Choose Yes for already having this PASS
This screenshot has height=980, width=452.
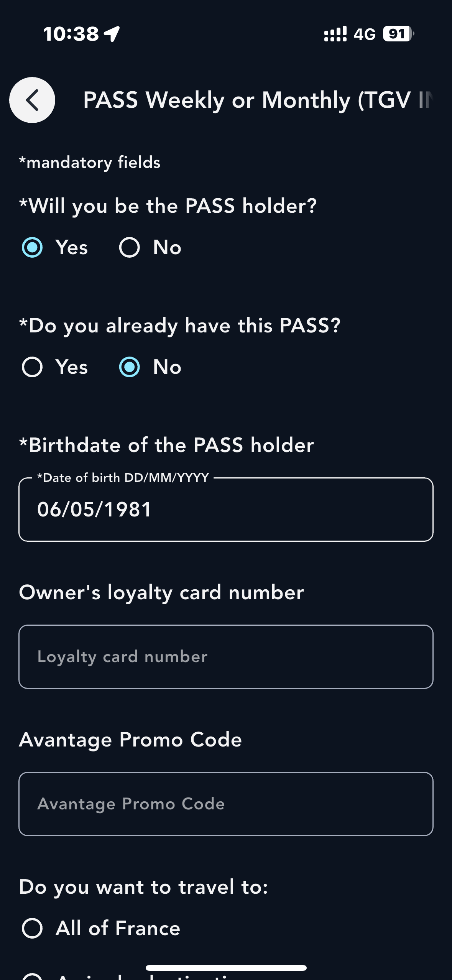coord(32,367)
